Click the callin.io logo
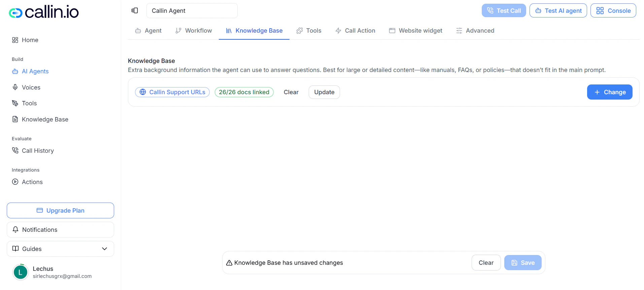The height and width of the screenshot is (290, 644). coord(44,12)
